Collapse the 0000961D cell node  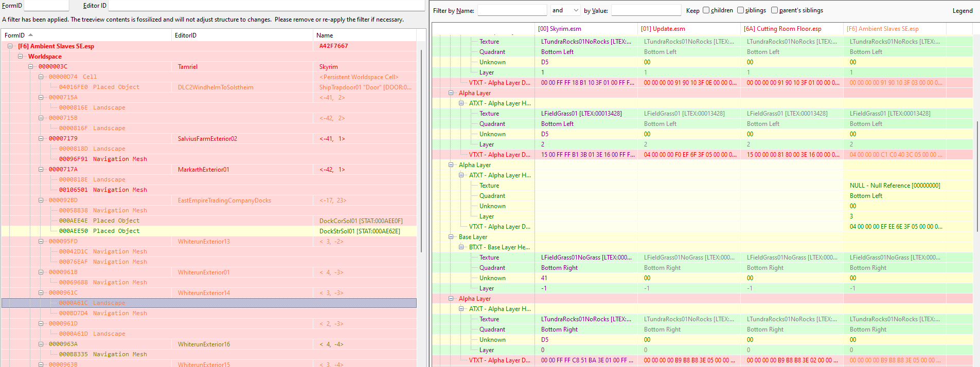[x=41, y=323]
